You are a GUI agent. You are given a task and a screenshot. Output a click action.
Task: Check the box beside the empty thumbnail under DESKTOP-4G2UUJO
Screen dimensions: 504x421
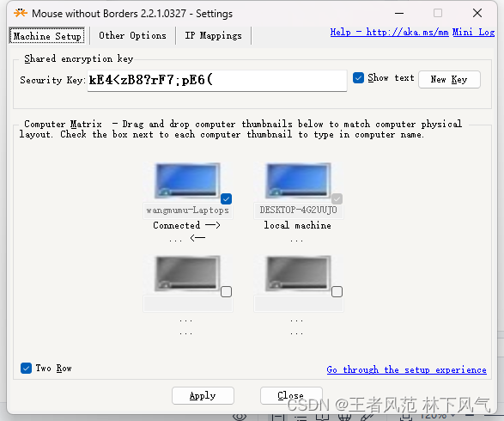[x=337, y=292]
